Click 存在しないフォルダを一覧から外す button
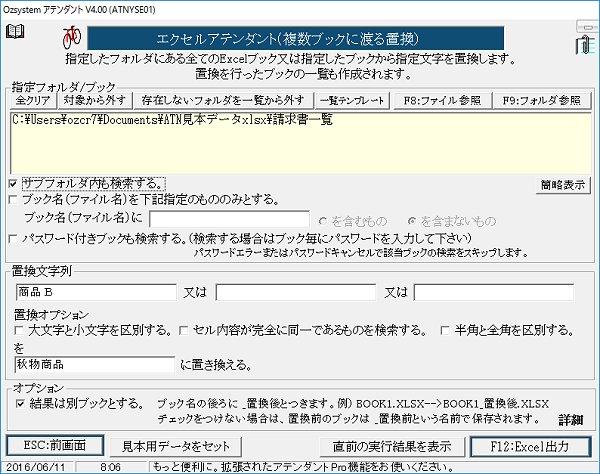This screenshot has width=600, height=474. tap(223, 101)
